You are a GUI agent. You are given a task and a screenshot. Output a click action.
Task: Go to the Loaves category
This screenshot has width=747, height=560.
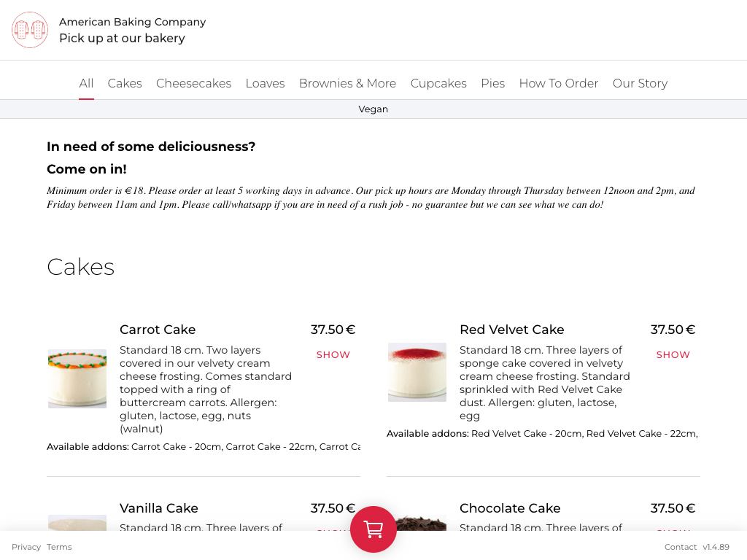point(265,83)
